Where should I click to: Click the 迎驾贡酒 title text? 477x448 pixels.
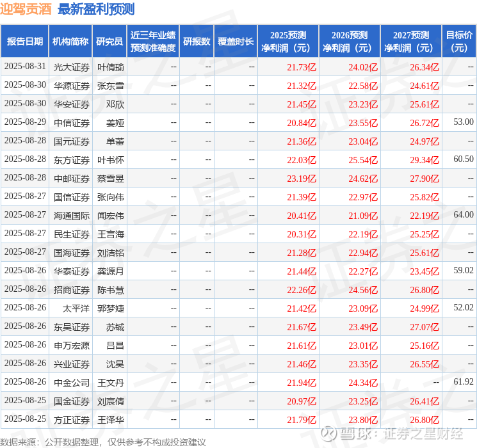(26, 9)
